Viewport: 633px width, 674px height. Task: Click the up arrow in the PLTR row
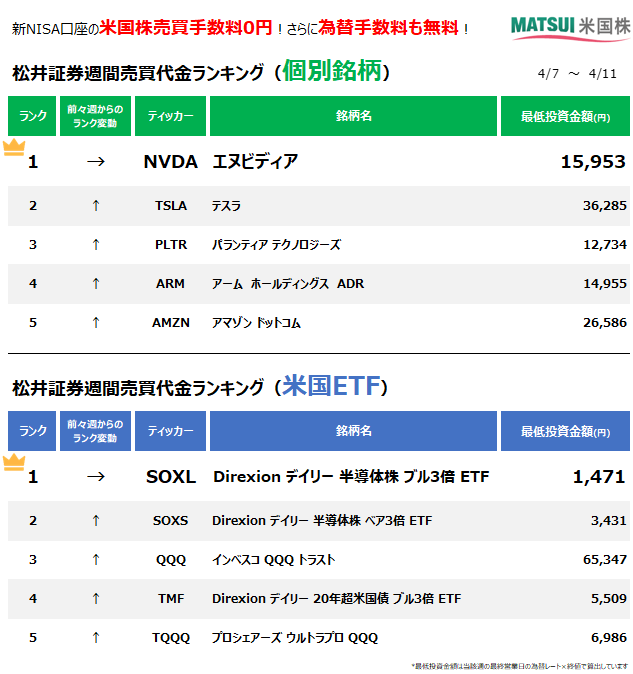coord(95,245)
